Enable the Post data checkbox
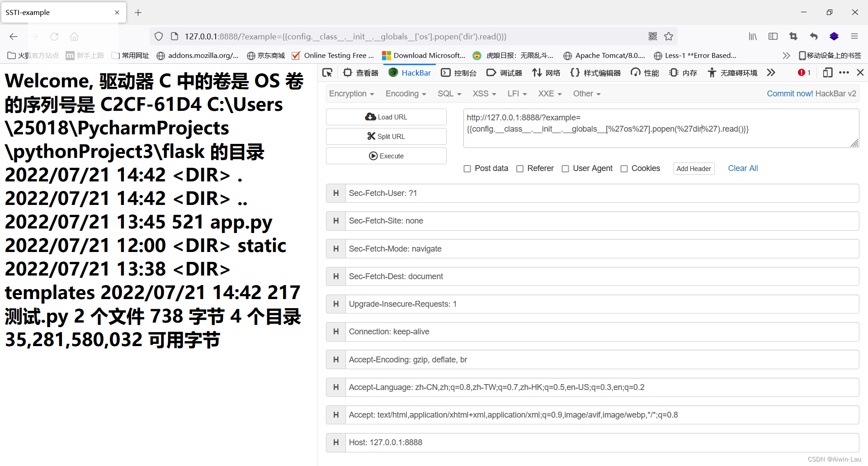 (x=467, y=168)
